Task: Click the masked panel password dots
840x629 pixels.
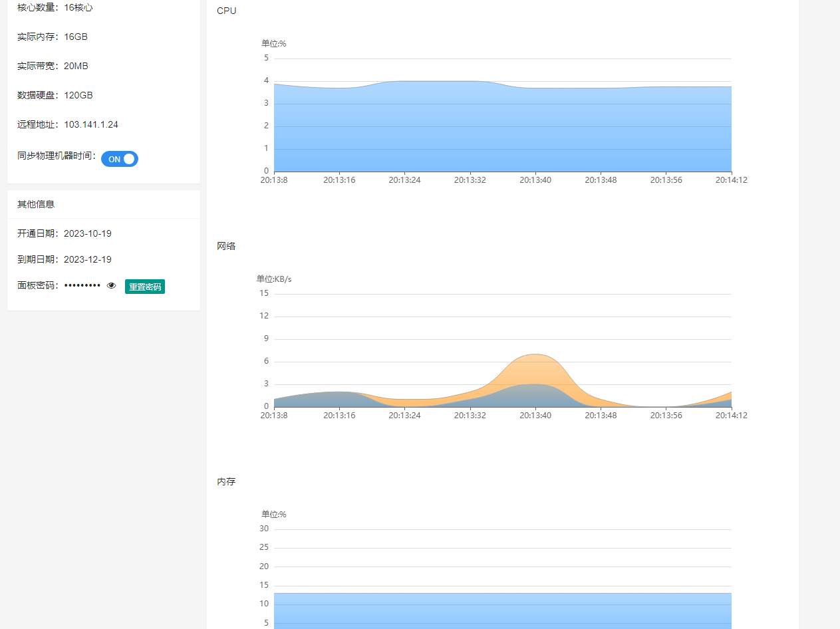Action: [82, 286]
